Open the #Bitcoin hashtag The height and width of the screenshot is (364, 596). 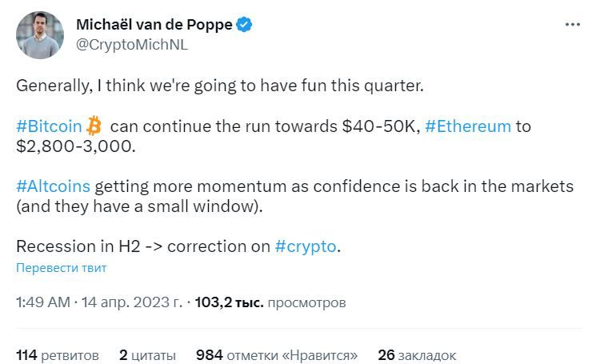[49, 126]
